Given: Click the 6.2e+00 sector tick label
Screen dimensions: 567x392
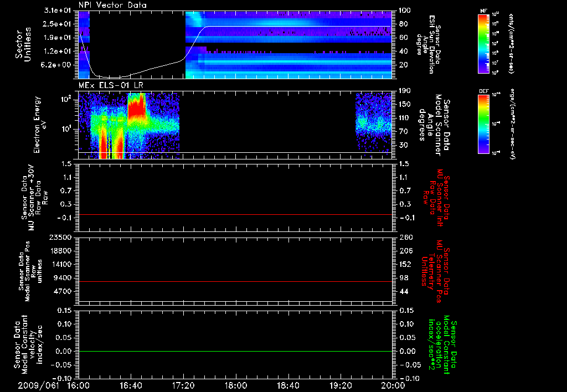Looking at the screenshot, I should point(57,65).
